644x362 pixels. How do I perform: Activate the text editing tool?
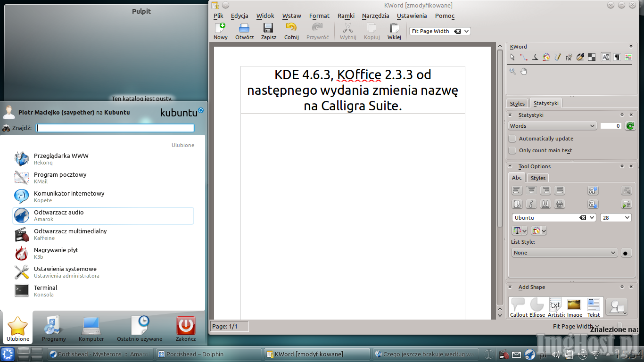(x=606, y=57)
